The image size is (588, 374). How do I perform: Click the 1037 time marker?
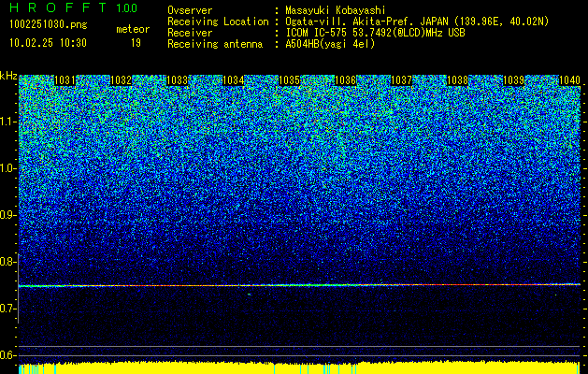(x=401, y=80)
